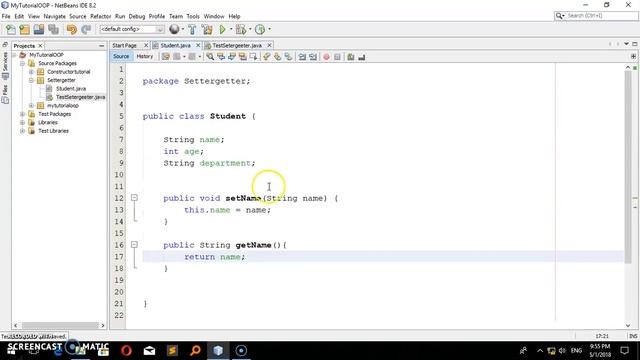
Task: Collapse the getName method code fold
Action: click(134, 245)
